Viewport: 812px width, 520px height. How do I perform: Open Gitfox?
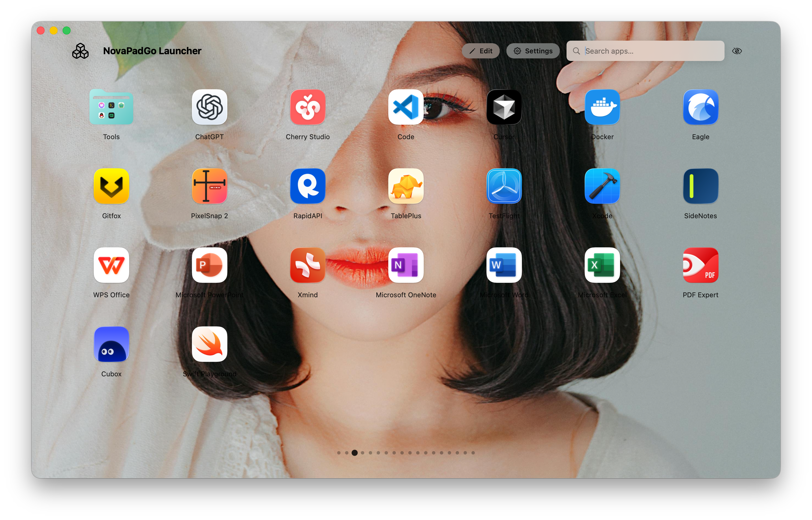(111, 186)
